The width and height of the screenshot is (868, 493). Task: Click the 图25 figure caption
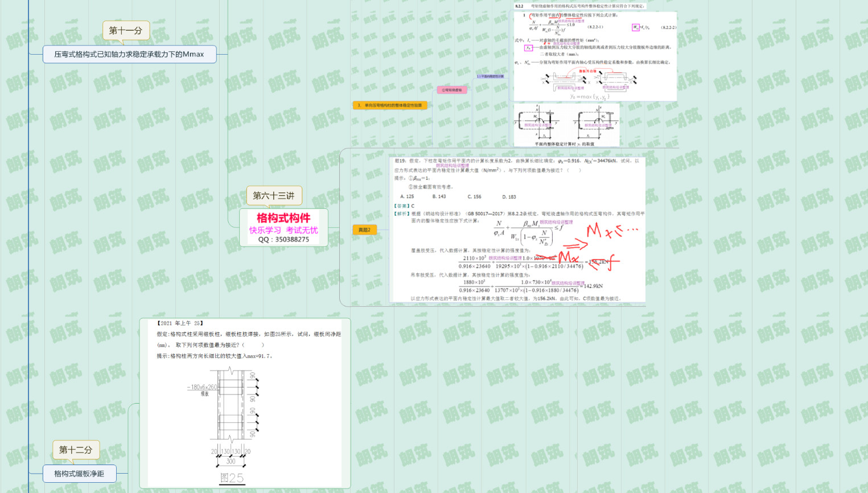pos(232,478)
